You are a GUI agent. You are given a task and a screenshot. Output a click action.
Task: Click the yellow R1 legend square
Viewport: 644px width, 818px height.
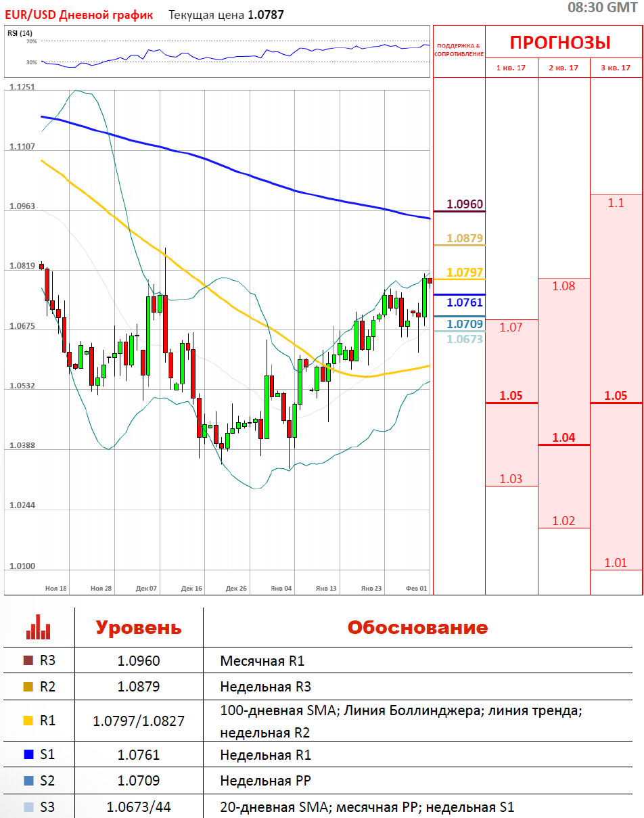coord(28,721)
